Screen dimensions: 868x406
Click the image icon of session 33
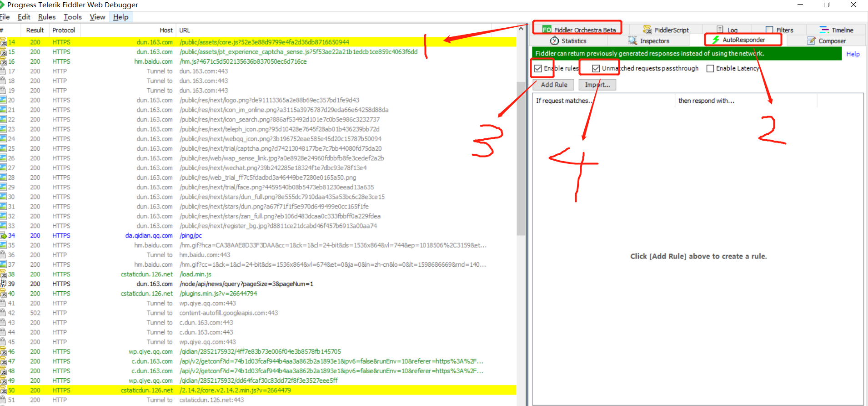3,226
